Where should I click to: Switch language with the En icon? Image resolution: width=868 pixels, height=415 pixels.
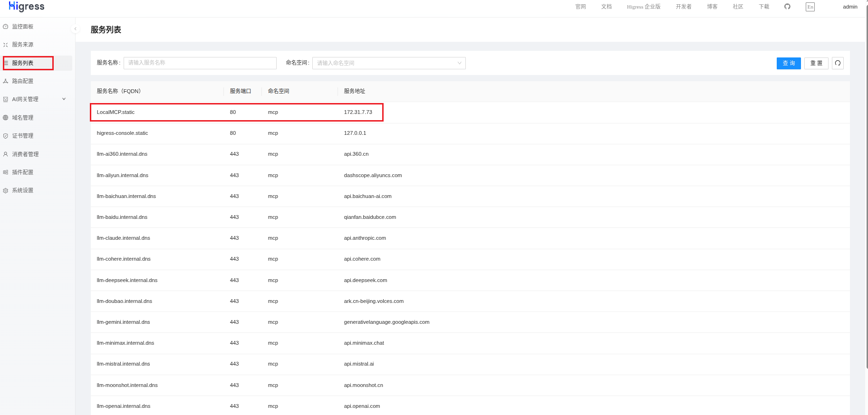[x=810, y=7]
